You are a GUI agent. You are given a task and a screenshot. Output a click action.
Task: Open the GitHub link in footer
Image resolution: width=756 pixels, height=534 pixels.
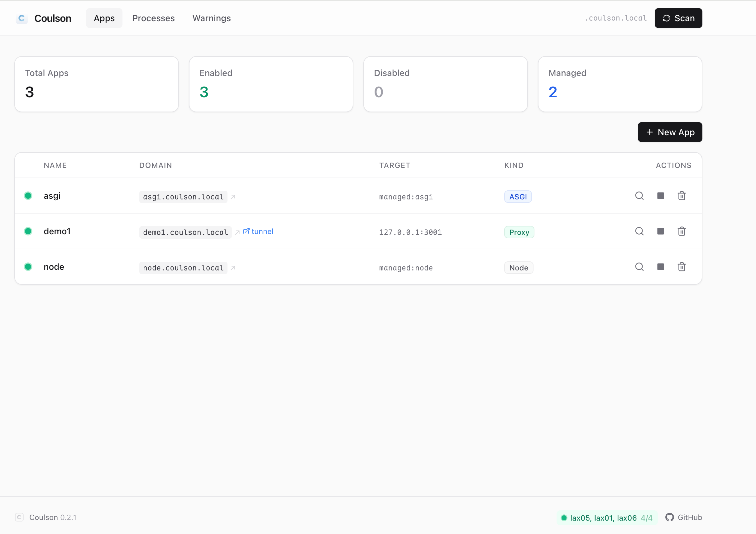coord(684,517)
